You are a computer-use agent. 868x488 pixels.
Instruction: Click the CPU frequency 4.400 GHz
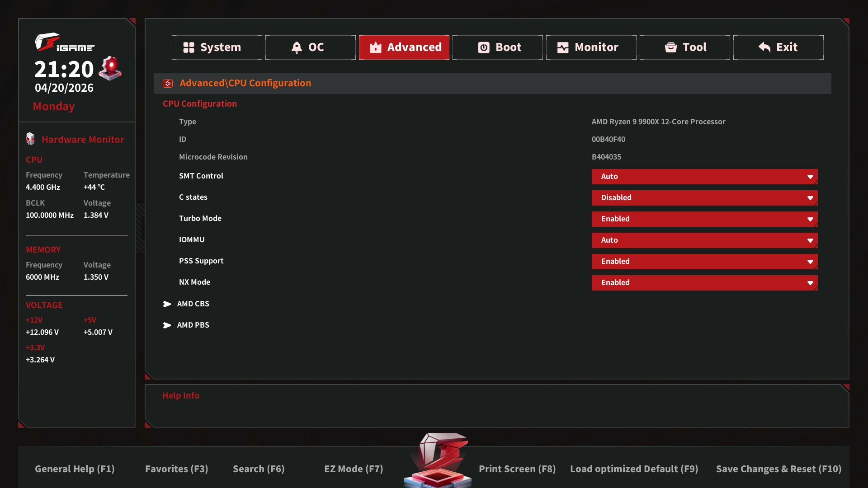(43, 188)
